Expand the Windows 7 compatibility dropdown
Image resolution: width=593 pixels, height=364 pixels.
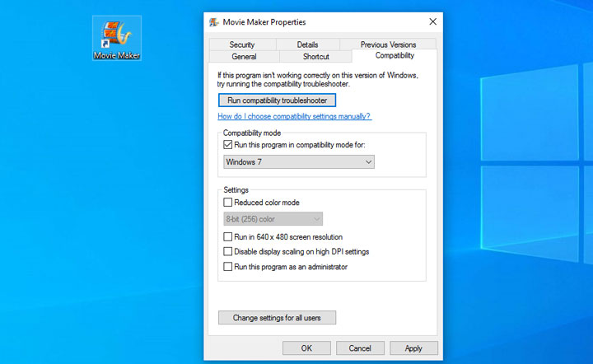point(299,161)
